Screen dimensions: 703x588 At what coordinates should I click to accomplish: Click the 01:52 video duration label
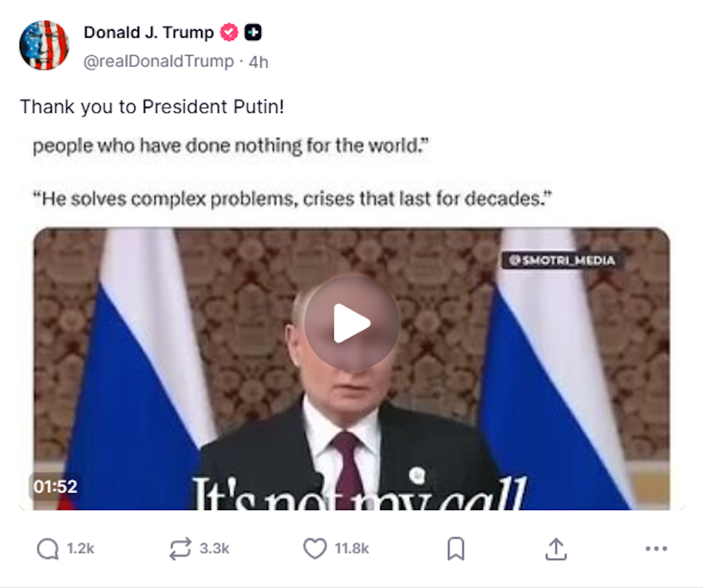(56, 487)
